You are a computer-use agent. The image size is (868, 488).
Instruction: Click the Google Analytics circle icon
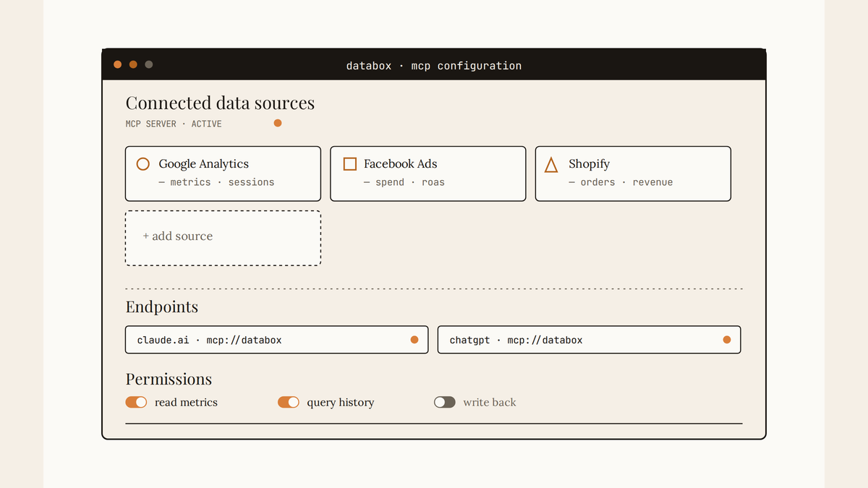click(143, 164)
